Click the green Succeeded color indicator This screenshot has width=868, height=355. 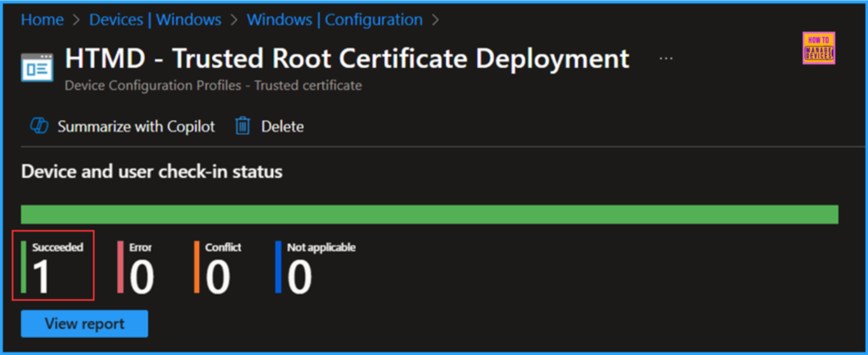[24, 267]
